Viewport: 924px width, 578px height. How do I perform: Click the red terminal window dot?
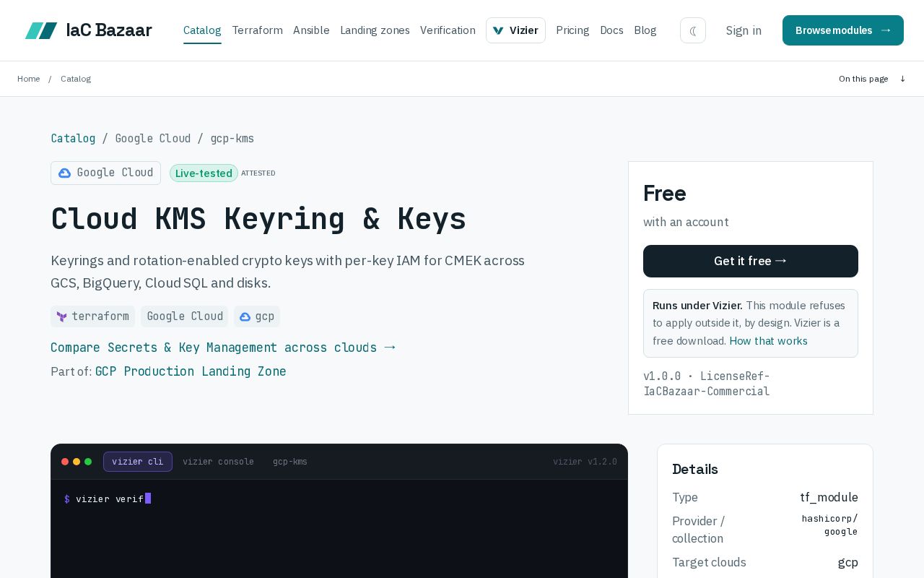pos(65,462)
